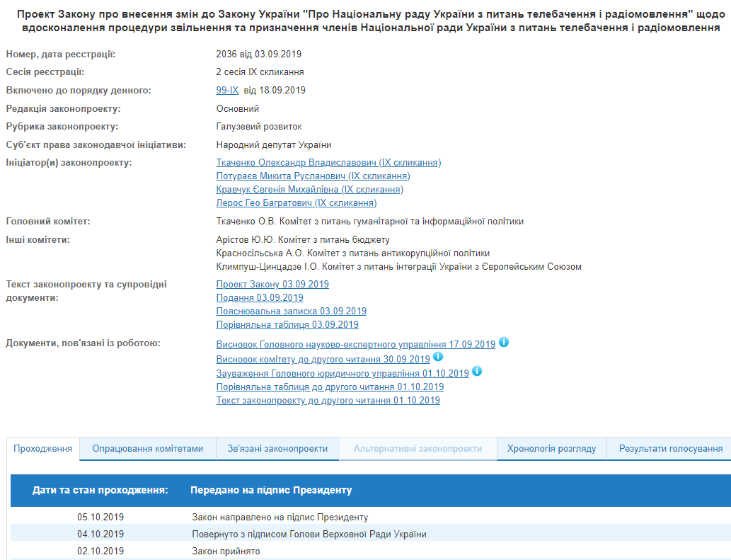The height and width of the screenshot is (560, 731).
Task: Open the Опрацювання комітетами tab
Action: coord(148,448)
